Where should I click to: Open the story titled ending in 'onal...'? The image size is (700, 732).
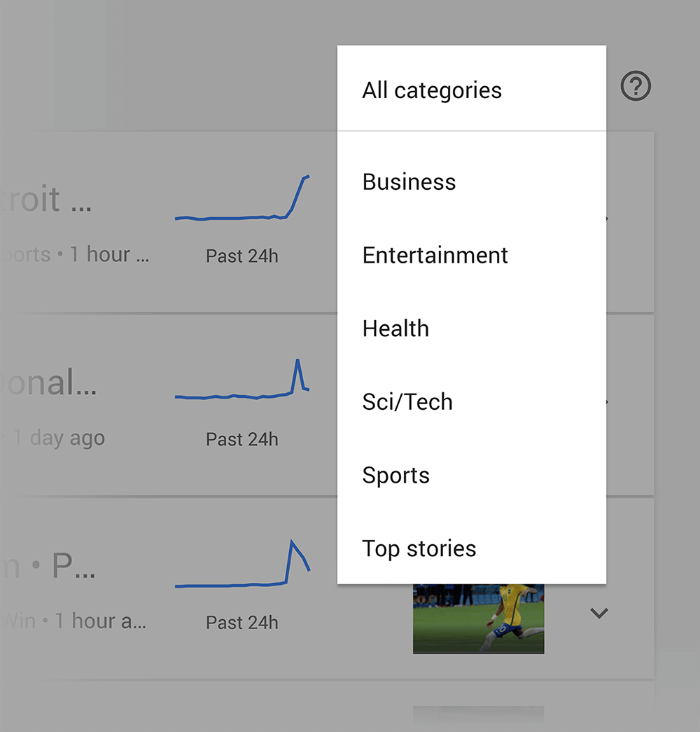click(x=48, y=382)
